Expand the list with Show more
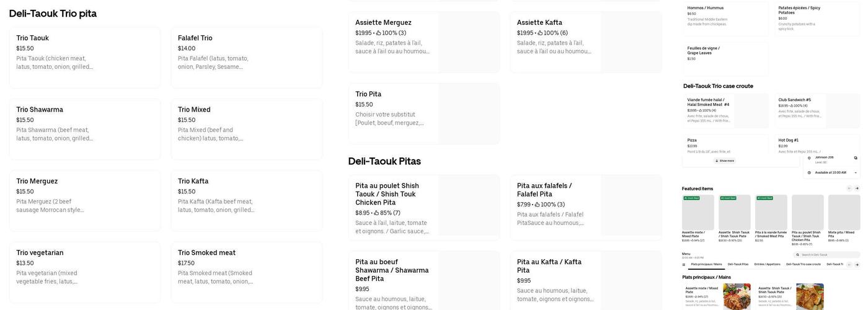Image resolution: width=868 pixels, height=310 pixels. click(x=724, y=161)
